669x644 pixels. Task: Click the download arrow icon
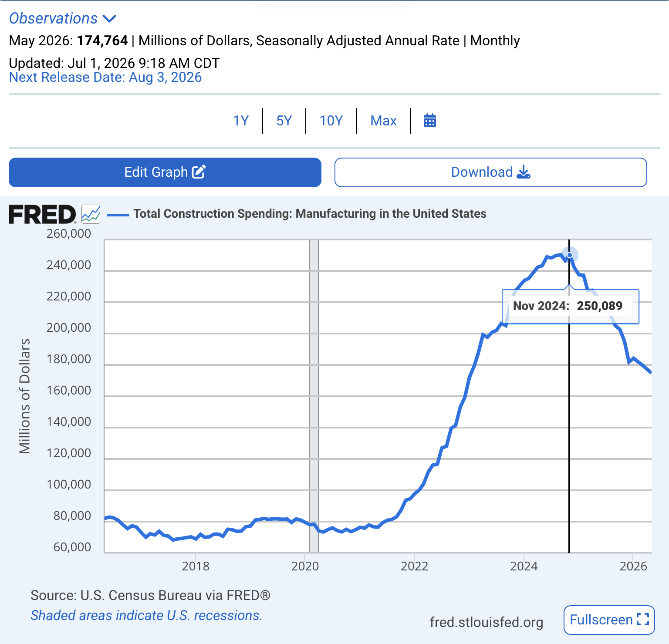click(524, 172)
